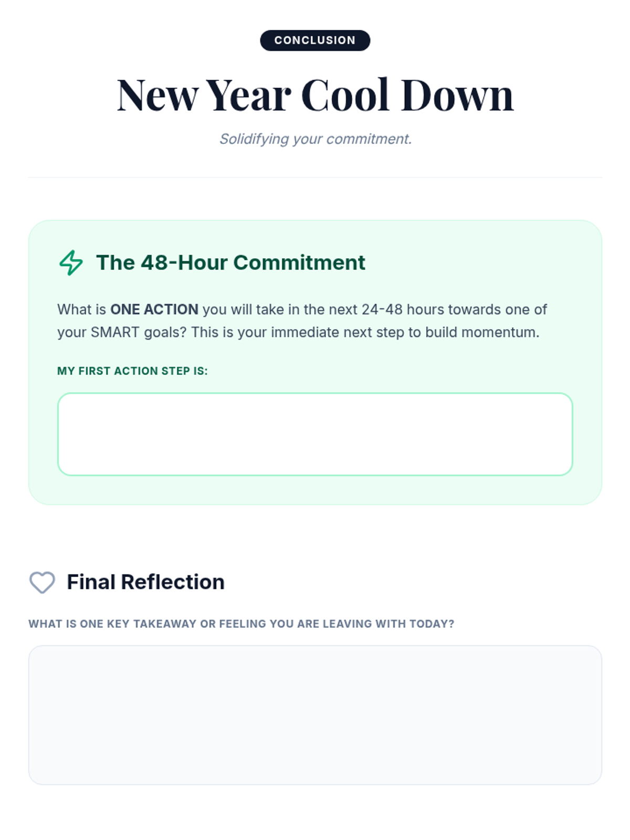Click the New Year Cool Down title
Screen dimensions: 630x840
(x=315, y=95)
